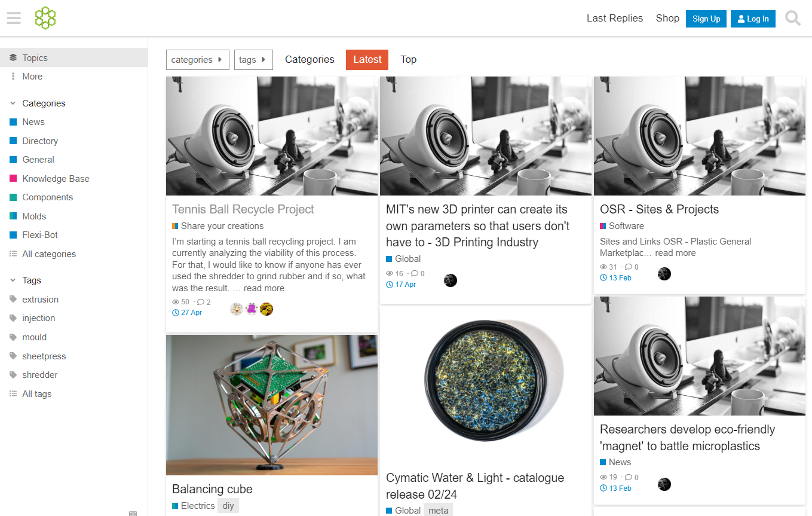The image size is (812, 516).
Task: Open the hamburger sidebar menu icon
Action: point(14,19)
